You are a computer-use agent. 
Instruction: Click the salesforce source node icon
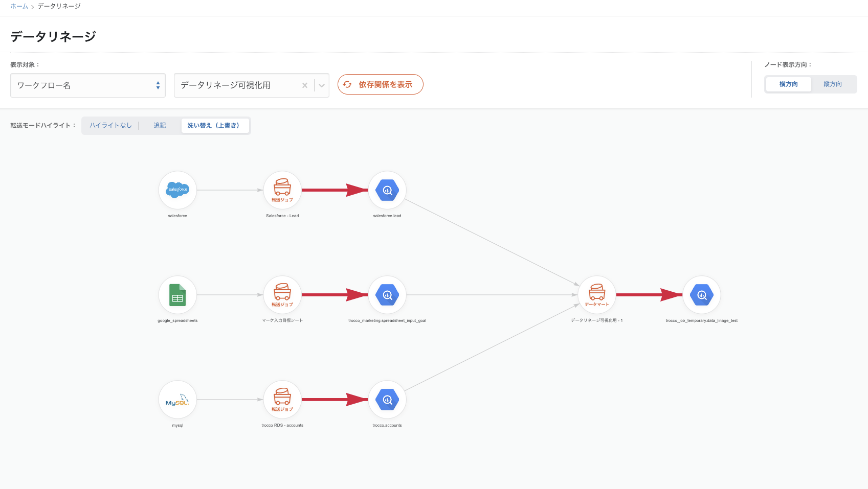(x=177, y=190)
